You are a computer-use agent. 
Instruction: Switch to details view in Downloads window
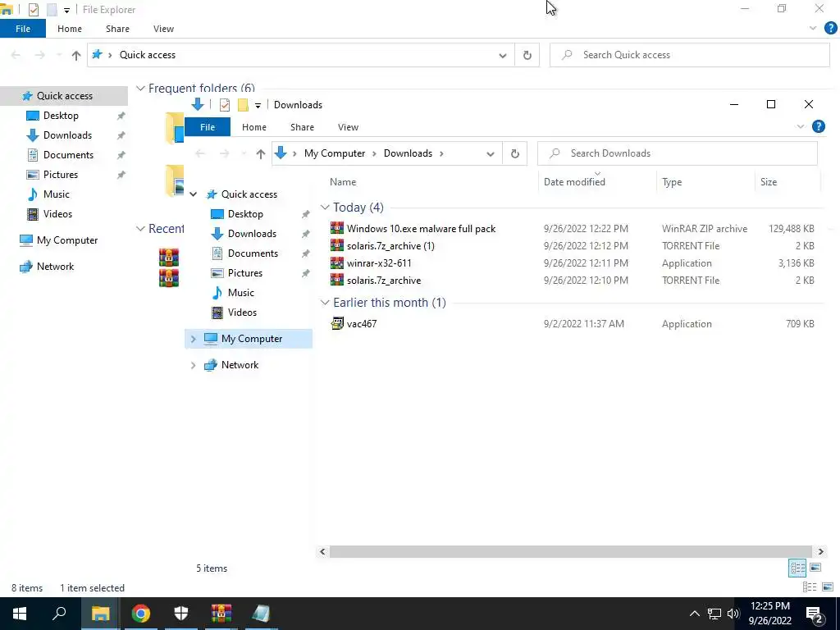tap(797, 568)
